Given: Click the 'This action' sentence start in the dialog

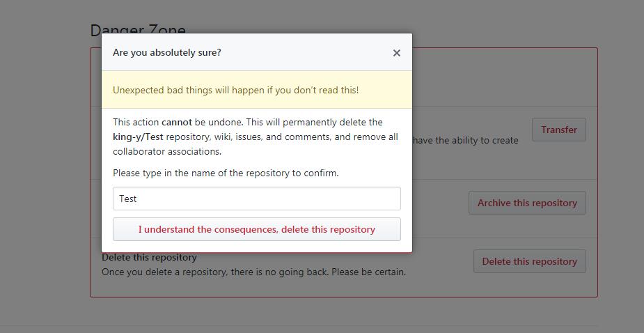Looking at the screenshot, I should click(x=136, y=122).
